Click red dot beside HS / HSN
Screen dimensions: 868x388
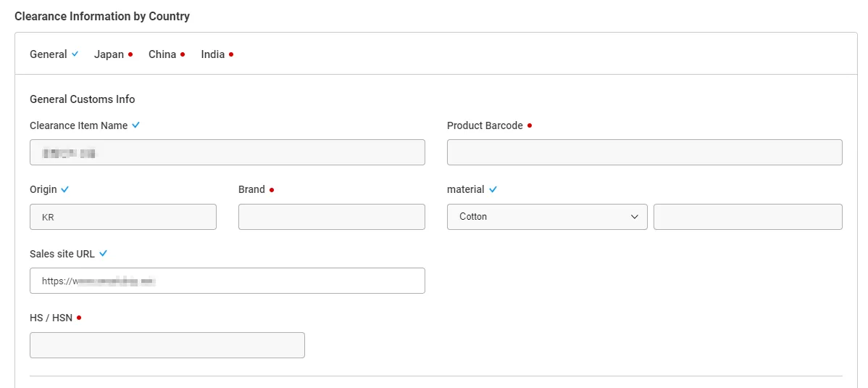tap(79, 318)
